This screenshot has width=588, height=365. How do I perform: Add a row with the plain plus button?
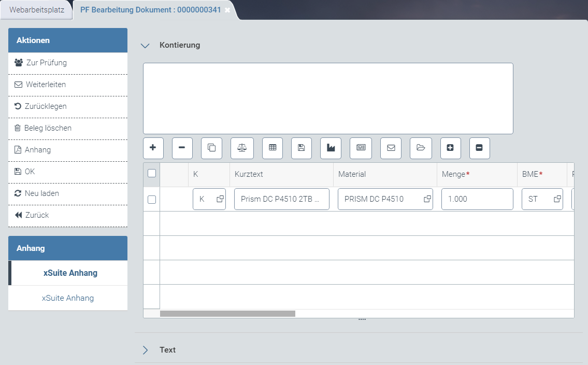tap(153, 148)
